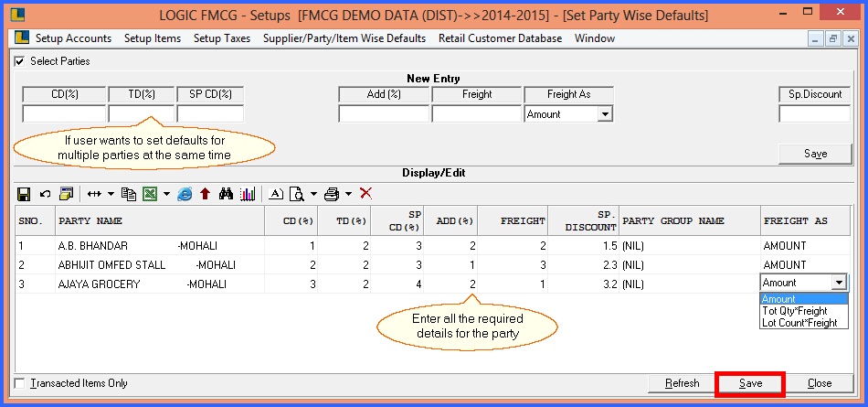Uncheck the Select Parties checkbox
The width and height of the screenshot is (868, 407).
(x=20, y=61)
